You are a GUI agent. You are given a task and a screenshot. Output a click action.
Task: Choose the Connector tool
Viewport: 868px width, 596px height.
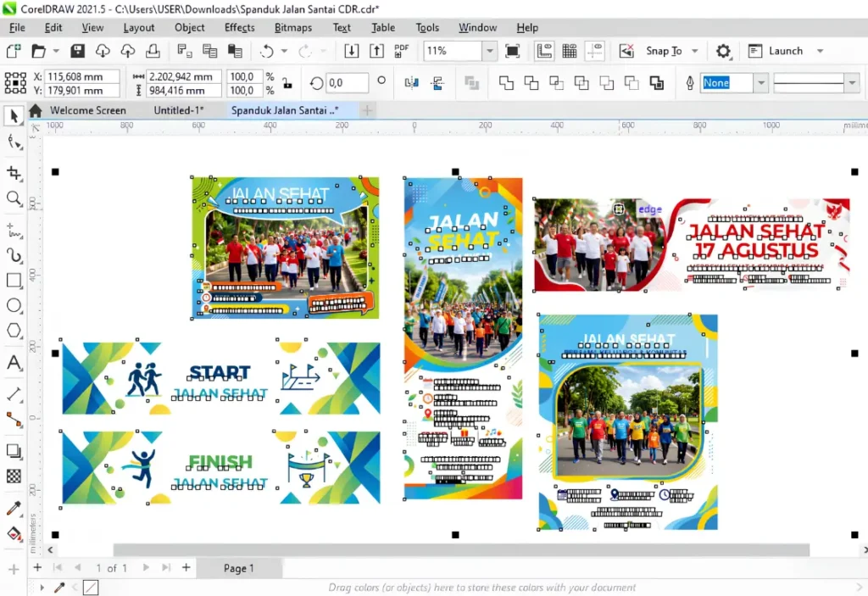(14, 420)
